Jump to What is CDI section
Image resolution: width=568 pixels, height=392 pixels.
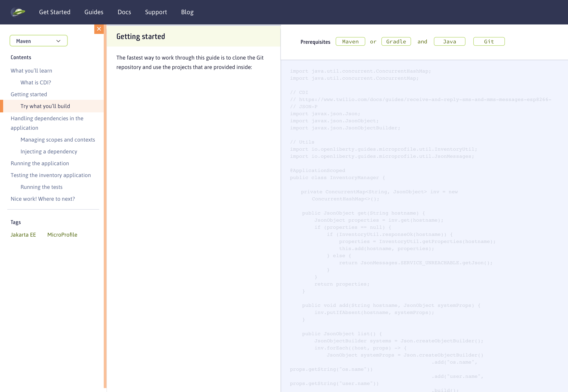[x=36, y=83]
